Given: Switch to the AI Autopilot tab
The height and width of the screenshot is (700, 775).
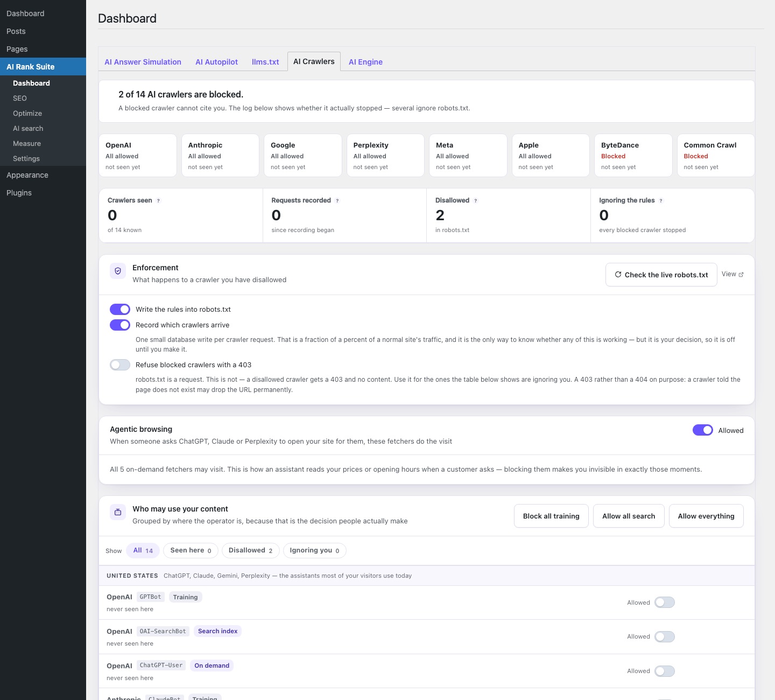Looking at the screenshot, I should [217, 62].
